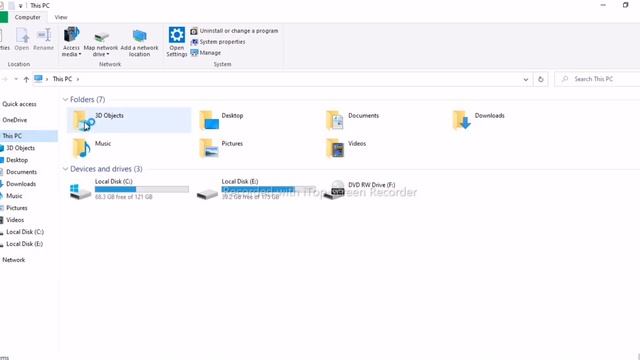Click Uninstall or change a program
This screenshot has height=360, width=640.
234,31
